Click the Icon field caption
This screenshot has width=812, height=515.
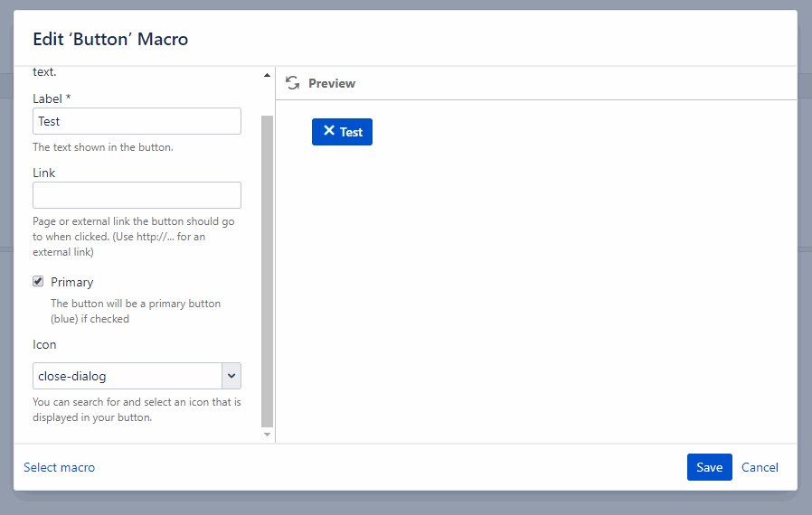[x=44, y=345]
